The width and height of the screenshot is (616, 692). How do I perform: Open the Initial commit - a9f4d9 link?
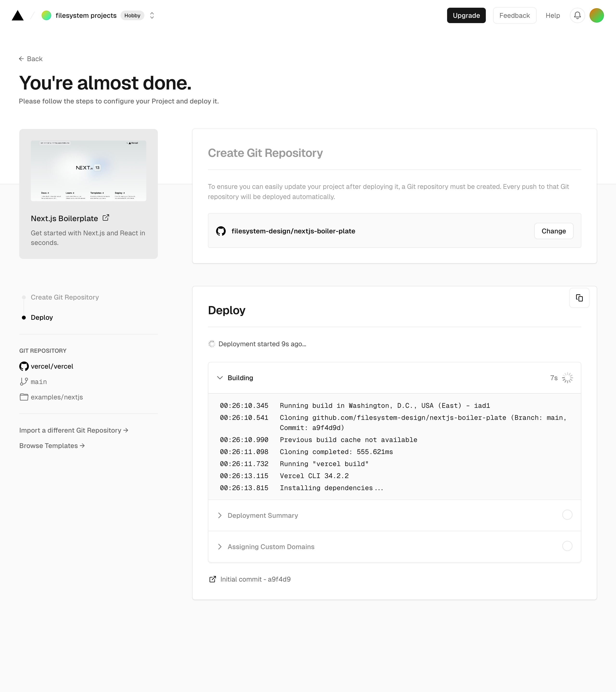(x=255, y=579)
